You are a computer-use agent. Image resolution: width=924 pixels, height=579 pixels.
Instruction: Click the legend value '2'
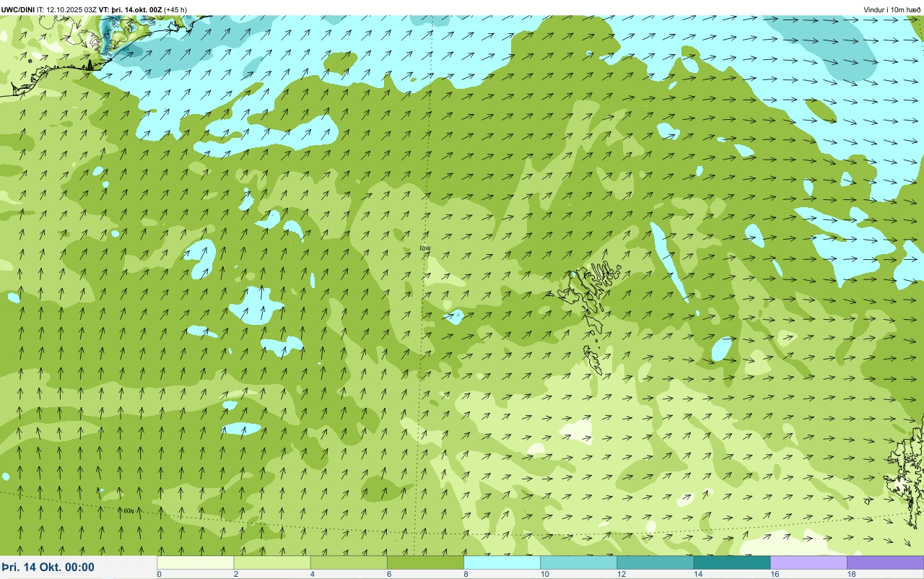coord(236,574)
